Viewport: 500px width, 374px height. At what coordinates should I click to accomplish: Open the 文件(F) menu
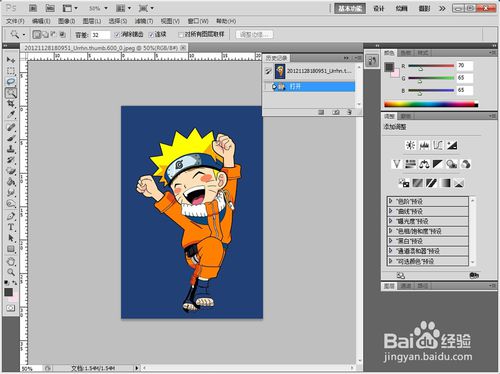pos(15,21)
